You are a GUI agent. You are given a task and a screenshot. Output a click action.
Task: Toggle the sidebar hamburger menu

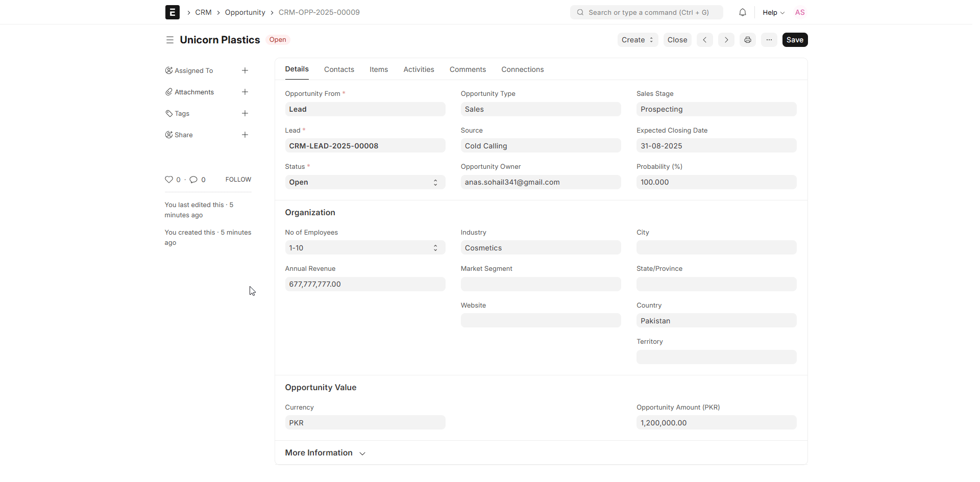coord(169,40)
